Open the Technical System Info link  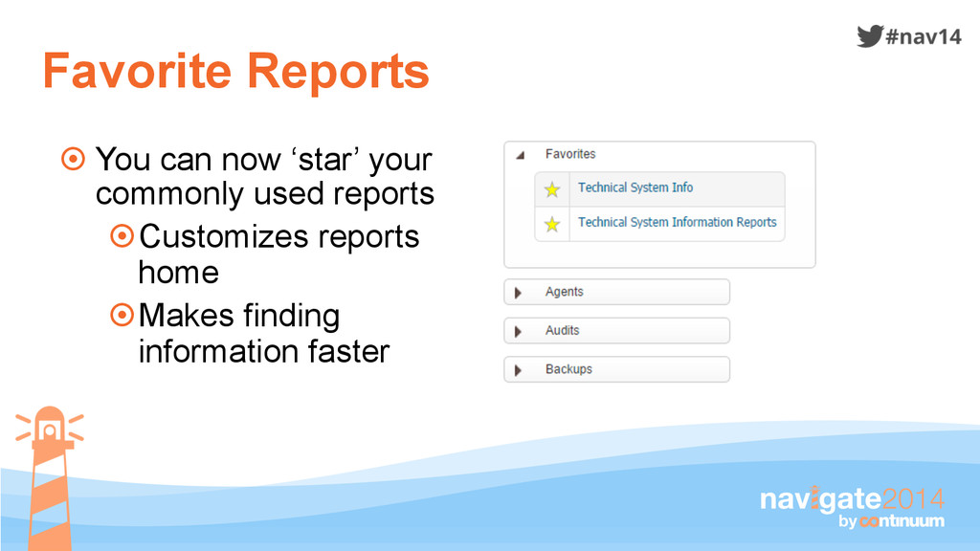point(635,187)
